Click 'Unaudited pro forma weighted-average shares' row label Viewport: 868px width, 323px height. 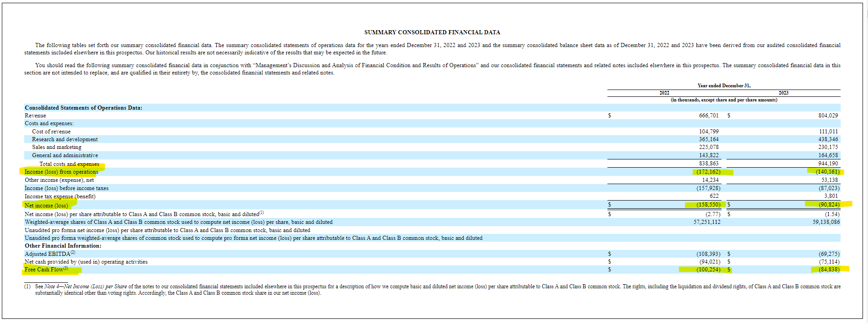[x=253, y=238]
